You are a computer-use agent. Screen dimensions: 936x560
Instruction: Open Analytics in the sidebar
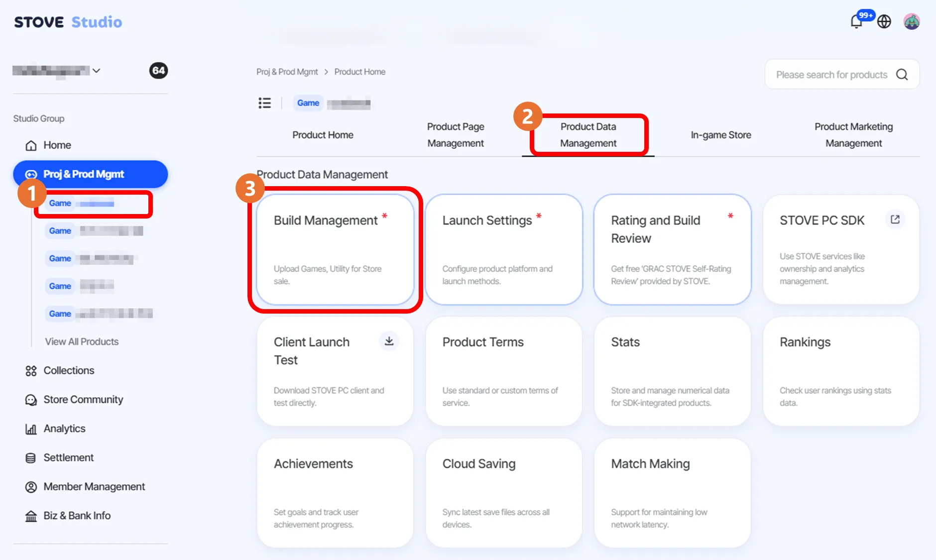point(64,429)
